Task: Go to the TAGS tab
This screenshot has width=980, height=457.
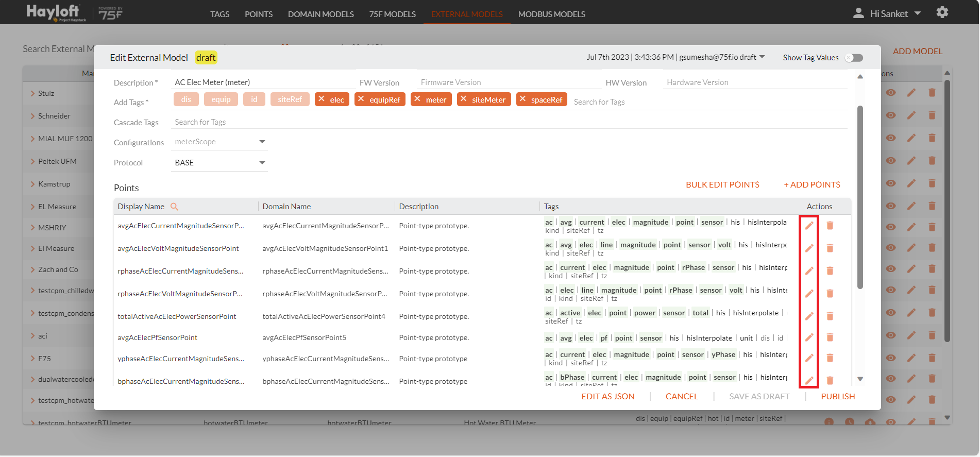Action: pos(220,14)
